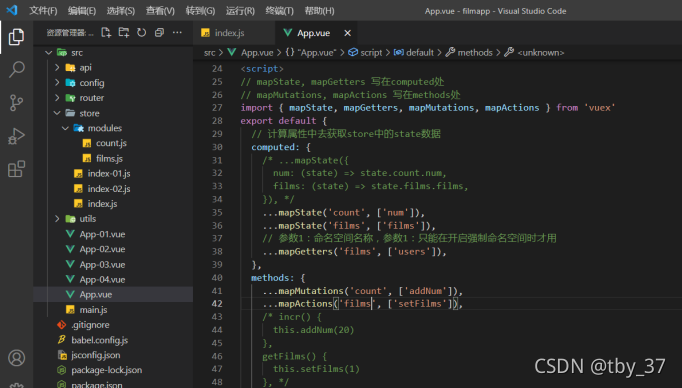This screenshot has height=388, width=682.
Task: Open explorer More Actions ellipsis menu
Action: coord(177,32)
